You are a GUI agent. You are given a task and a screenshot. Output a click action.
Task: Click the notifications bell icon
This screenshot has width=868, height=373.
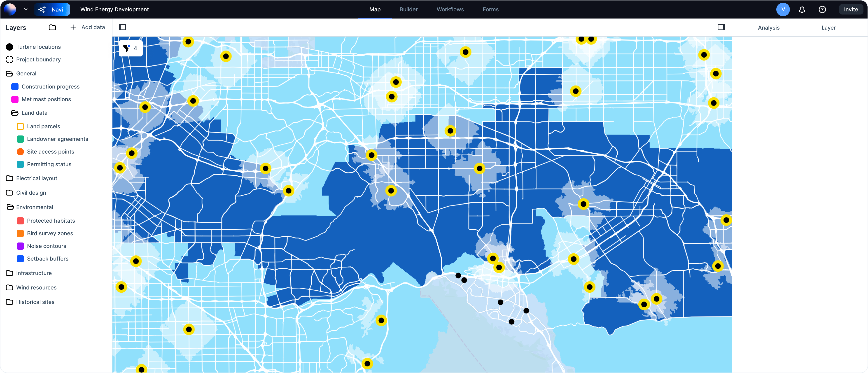click(x=802, y=9)
